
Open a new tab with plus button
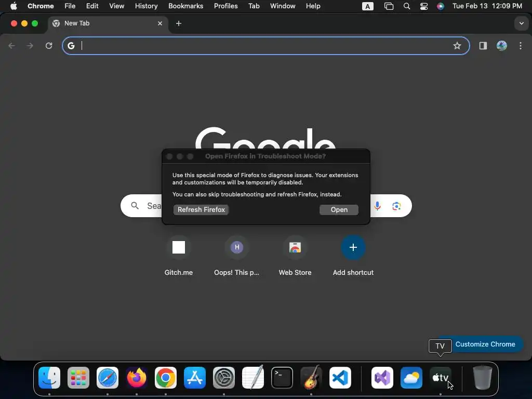point(179,23)
